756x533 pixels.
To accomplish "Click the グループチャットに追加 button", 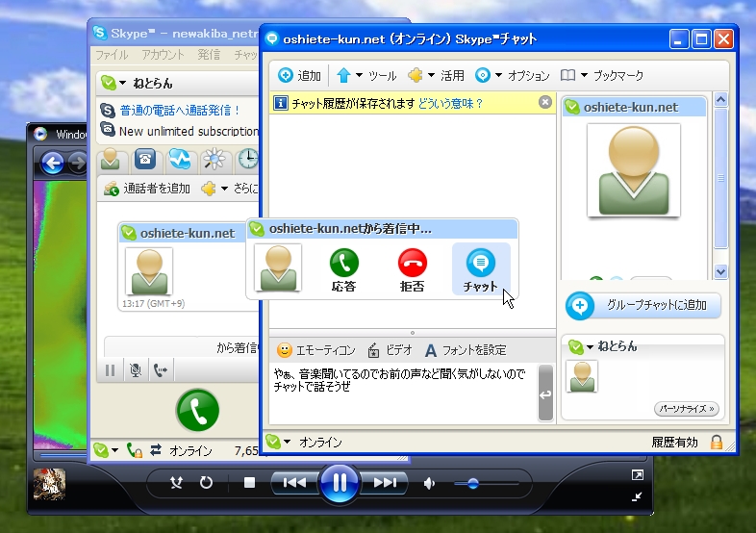I will tap(643, 305).
